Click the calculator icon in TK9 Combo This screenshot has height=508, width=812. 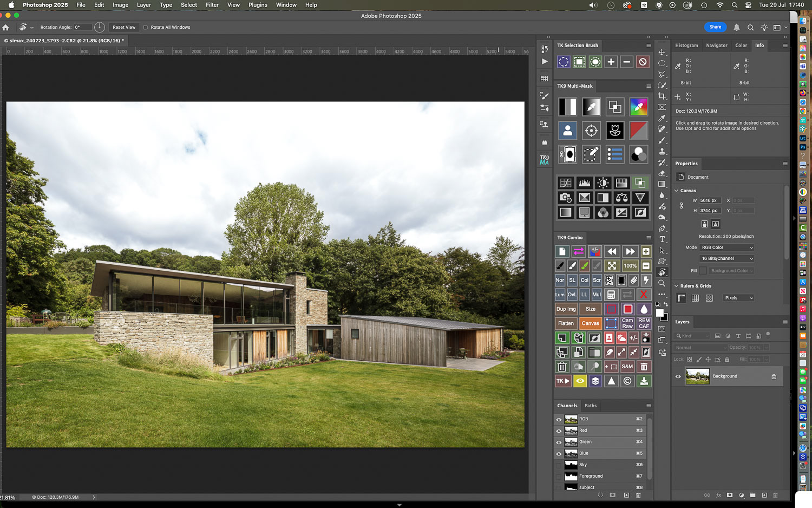[x=611, y=295]
